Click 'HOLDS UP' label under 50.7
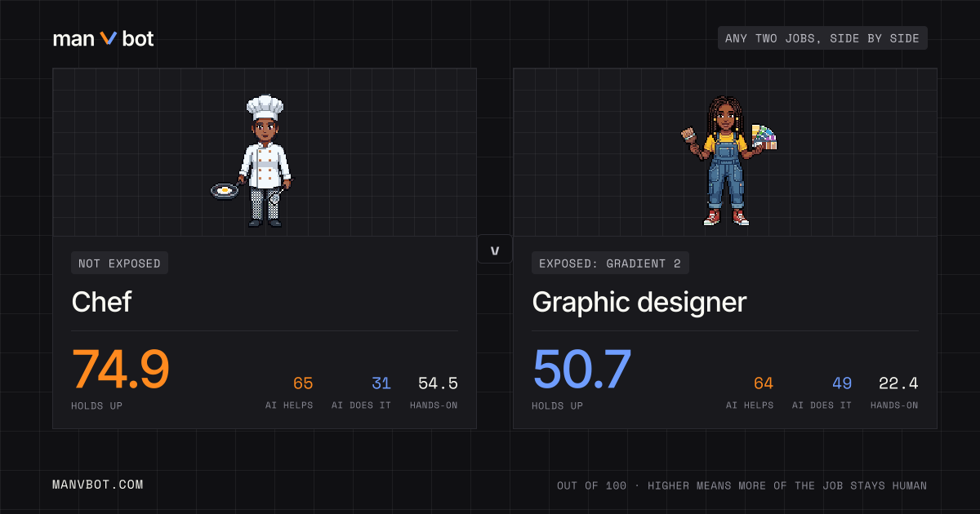This screenshot has width=980, height=514. [x=558, y=405]
